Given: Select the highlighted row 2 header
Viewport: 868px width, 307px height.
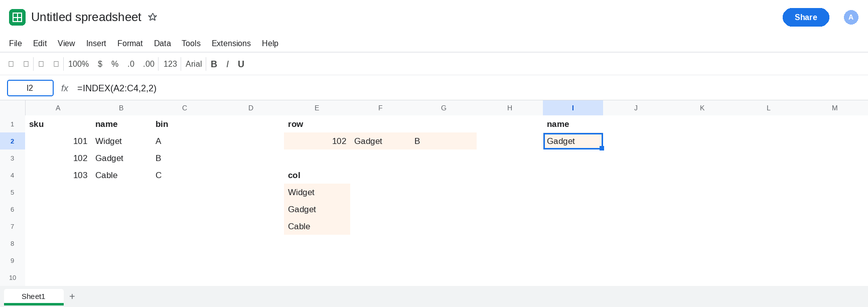Looking at the screenshot, I should pos(13,141).
